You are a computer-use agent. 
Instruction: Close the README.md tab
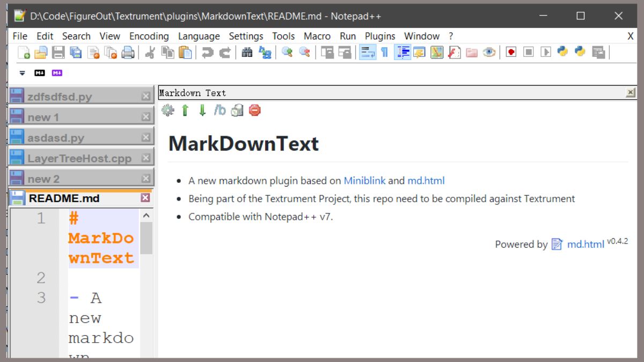145,198
